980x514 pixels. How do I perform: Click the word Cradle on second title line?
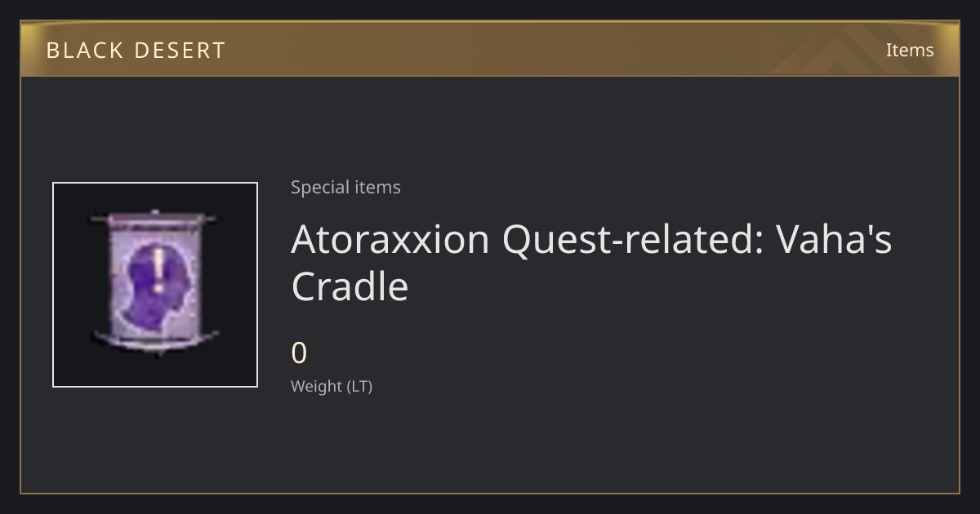(x=350, y=286)
